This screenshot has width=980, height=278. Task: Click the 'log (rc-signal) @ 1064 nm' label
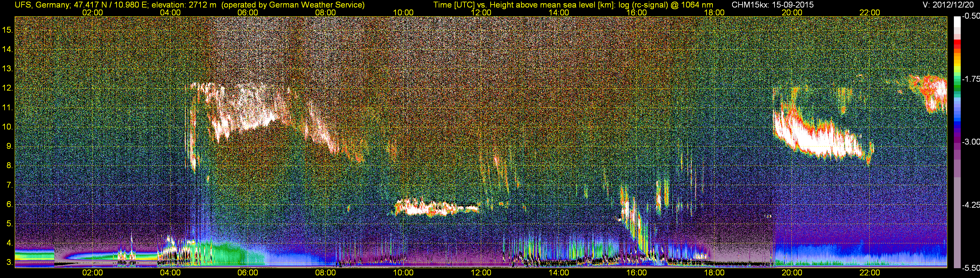[x=666, y=5]
